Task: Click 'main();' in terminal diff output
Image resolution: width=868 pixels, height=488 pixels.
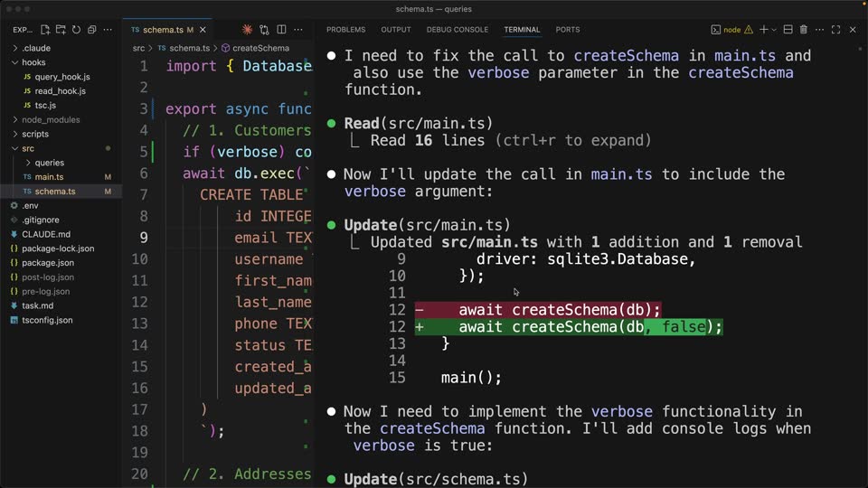Action: 471,378
